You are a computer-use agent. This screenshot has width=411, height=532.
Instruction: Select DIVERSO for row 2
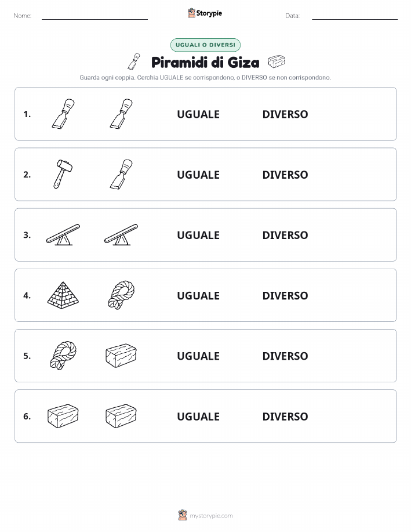click(x=285, y=175)
